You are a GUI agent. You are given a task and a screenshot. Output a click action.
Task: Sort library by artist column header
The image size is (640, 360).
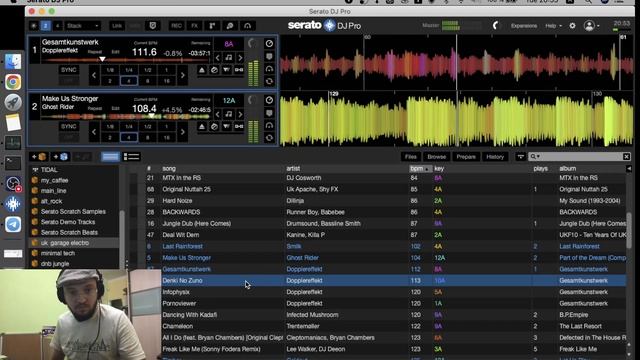(293, 169)
